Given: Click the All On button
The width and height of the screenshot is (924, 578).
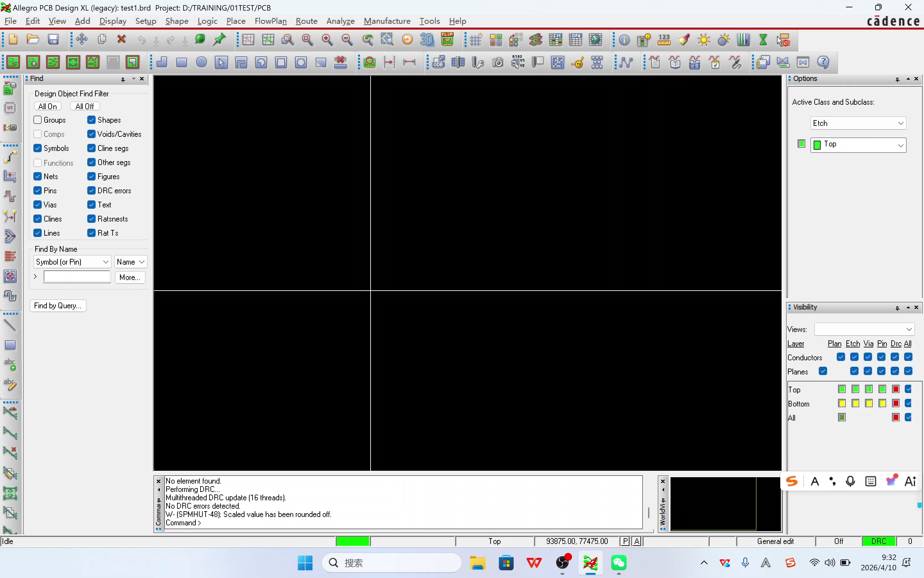Looking at the screenshot, I should [x=48, y=106].
